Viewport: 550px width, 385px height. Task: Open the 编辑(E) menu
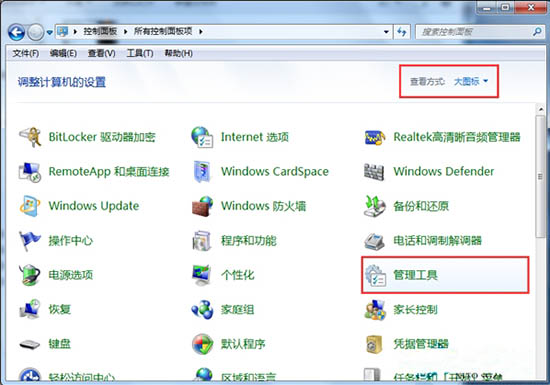[x=63, y=53]
